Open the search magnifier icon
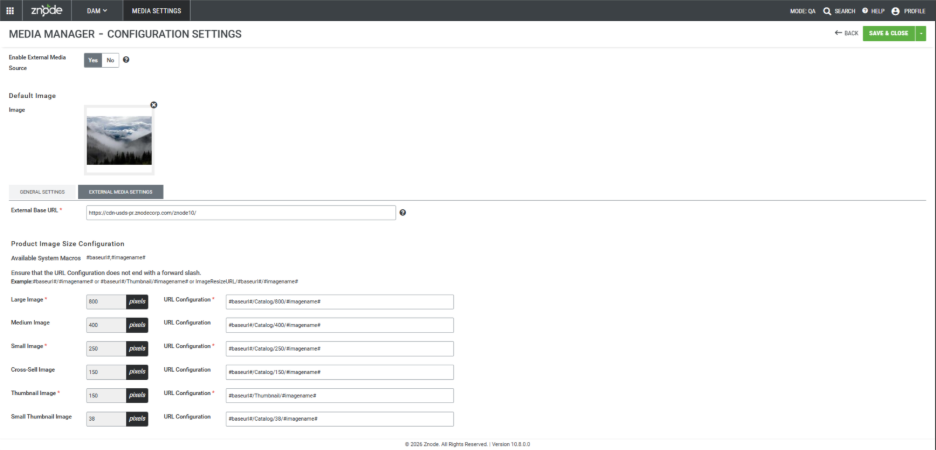The width and height of the screenshot is (936, 450). pos(827,11)
